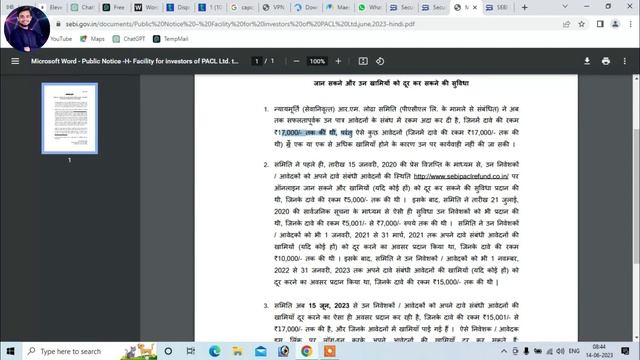Screen dimensions: 640x360
Task: Switch to the last SEBI tab
Action: point(498,7)
